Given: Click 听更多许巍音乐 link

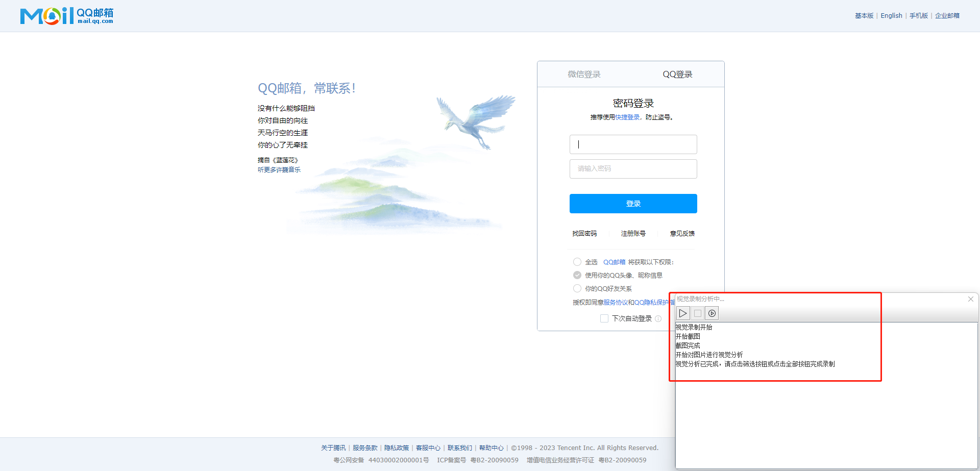Looking at the screenshot, I should click(x=279, y=170).
